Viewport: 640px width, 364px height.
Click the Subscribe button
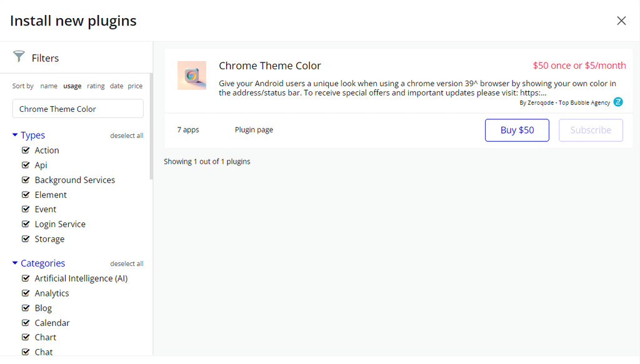pos(591,130)
